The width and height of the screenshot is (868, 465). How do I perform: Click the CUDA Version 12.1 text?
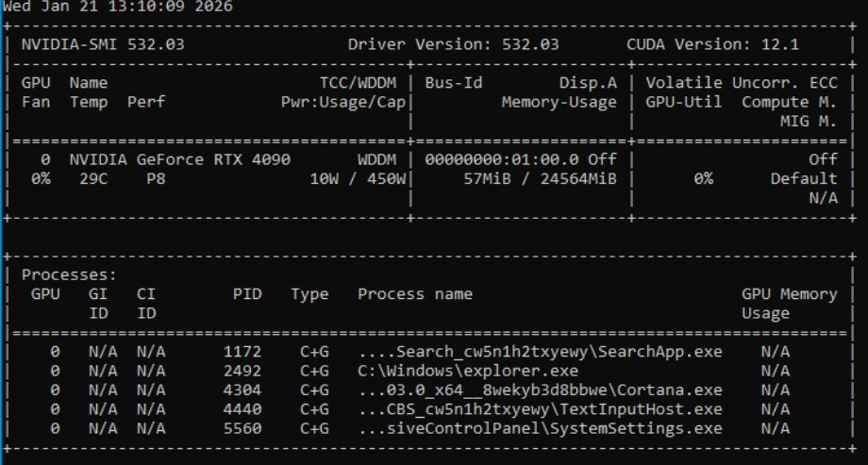(726, 45)
